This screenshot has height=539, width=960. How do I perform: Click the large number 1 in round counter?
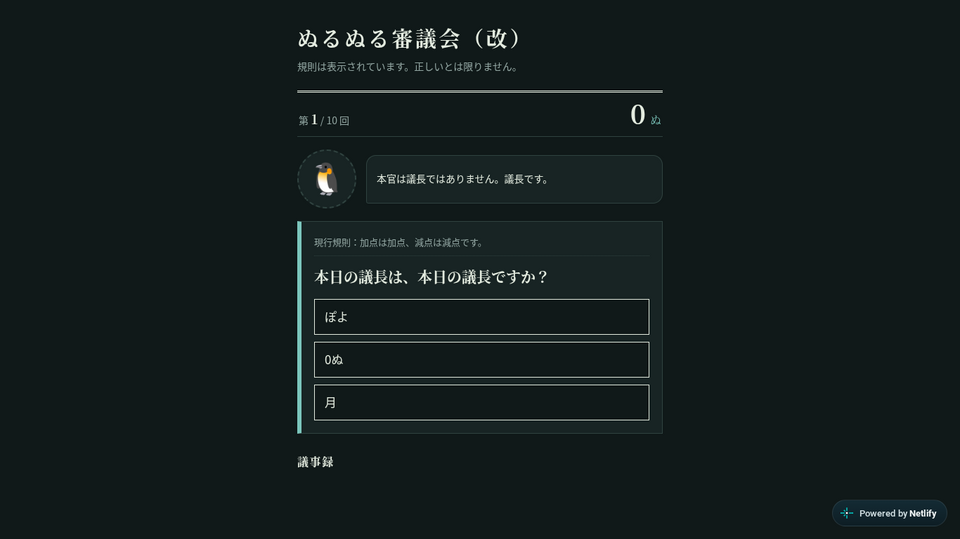pyautogui.click(x=314, y=119)
